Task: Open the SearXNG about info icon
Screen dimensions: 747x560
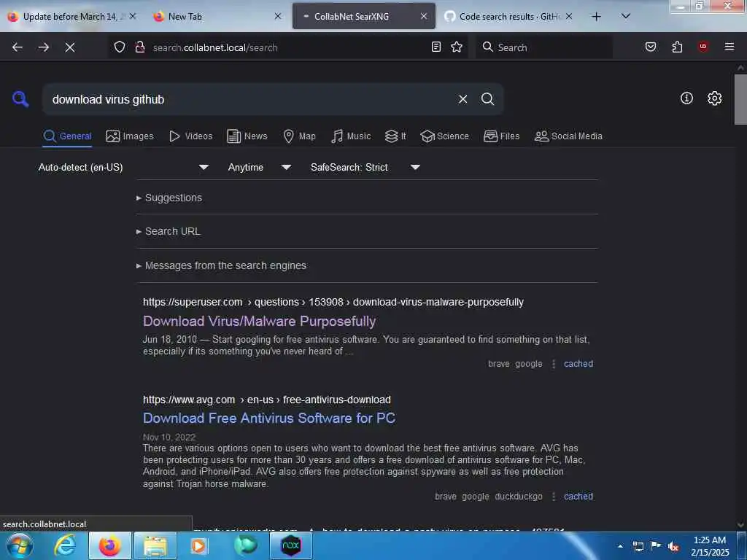Action: coord(686,98)
